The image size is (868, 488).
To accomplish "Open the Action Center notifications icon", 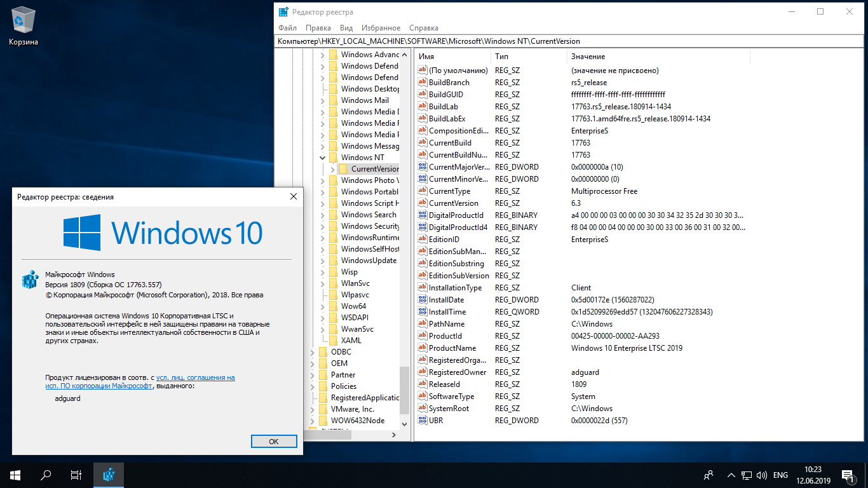I will [x=847, y=475].
